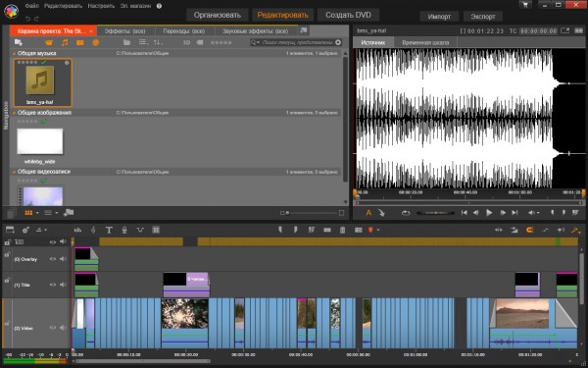Jump to the end of the clip
The height and width of the screenshot is (368, 588).
point(514,213)
